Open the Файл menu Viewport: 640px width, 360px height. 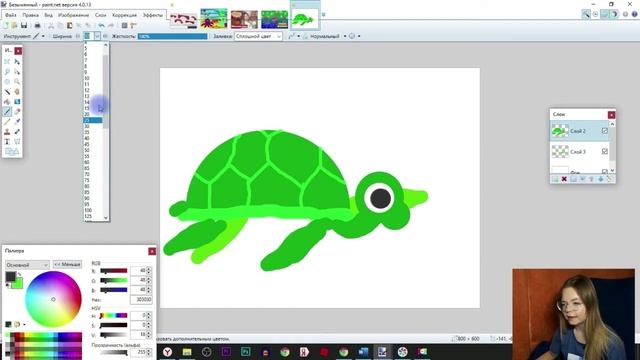tap(11, 15)
